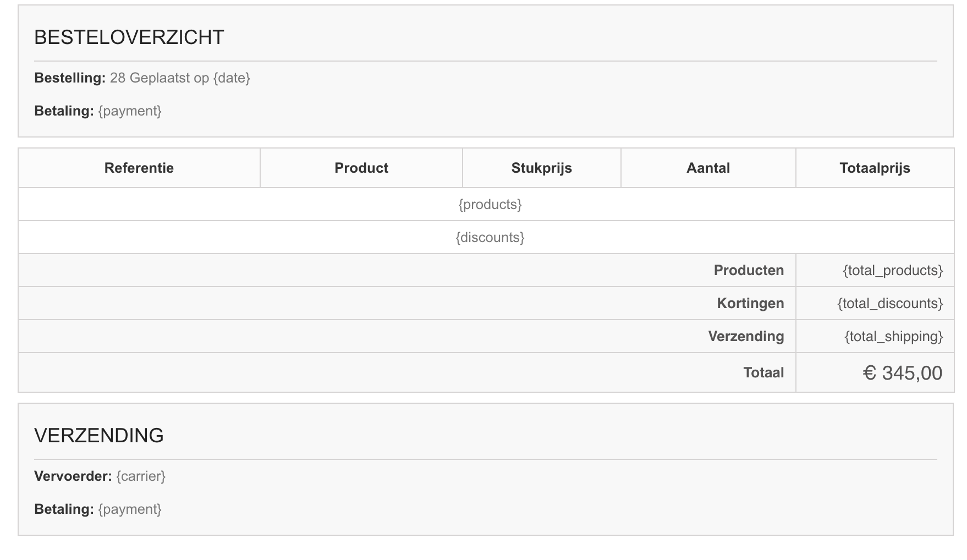Click the Stukprijs column header
This screenshot has height=560, width=967.
point(542,168)
